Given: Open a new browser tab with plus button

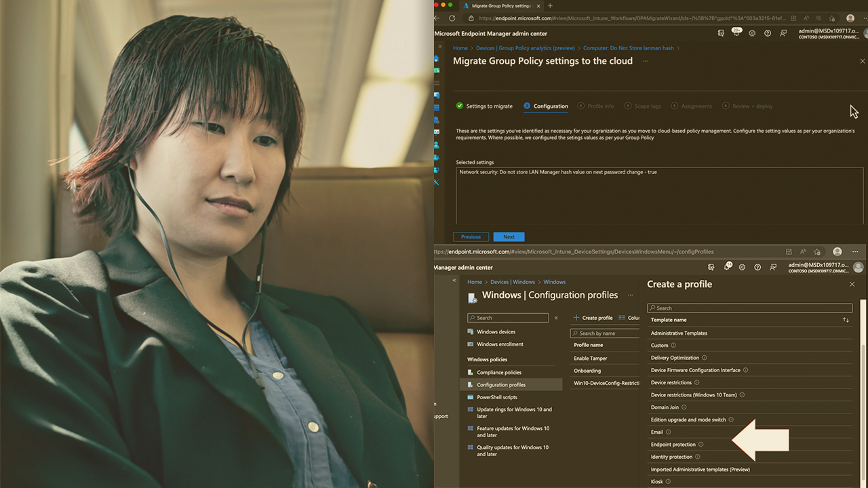Looking at the screenshot, I should tap(550, 5).
